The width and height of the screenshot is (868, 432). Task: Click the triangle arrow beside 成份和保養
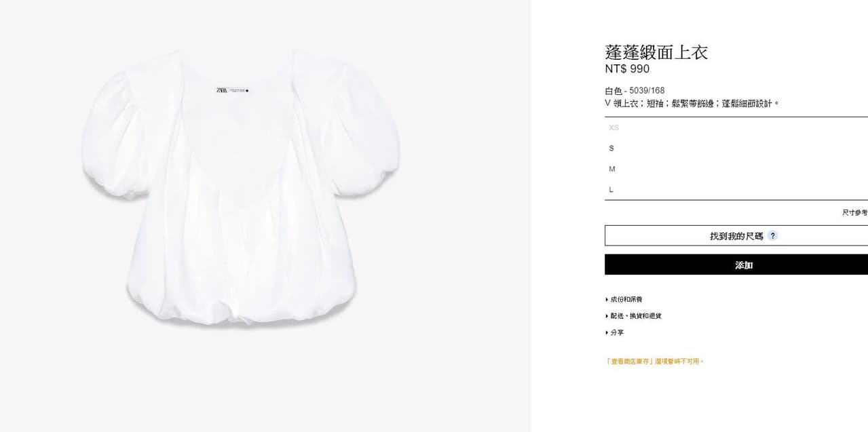(x=607, y=300)
